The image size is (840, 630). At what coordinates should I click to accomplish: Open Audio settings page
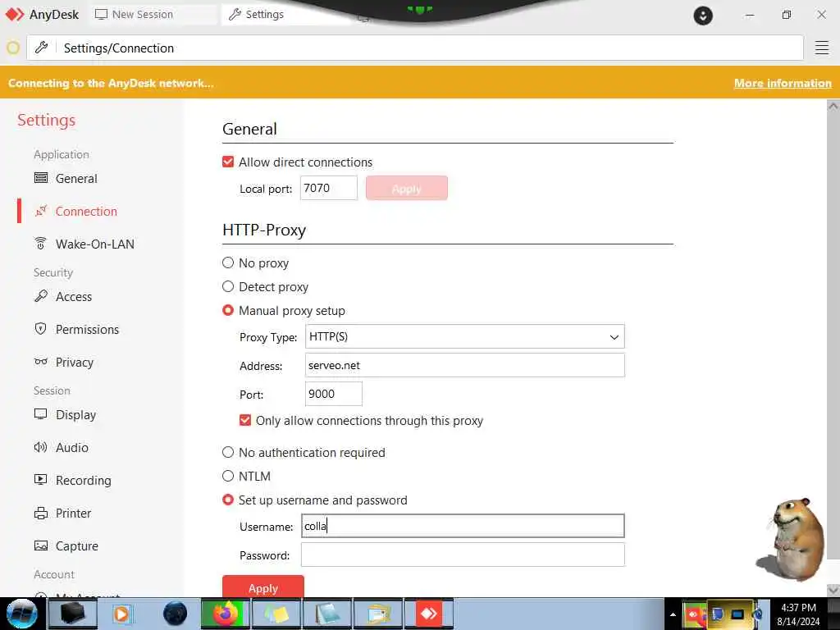pos(72,447)
